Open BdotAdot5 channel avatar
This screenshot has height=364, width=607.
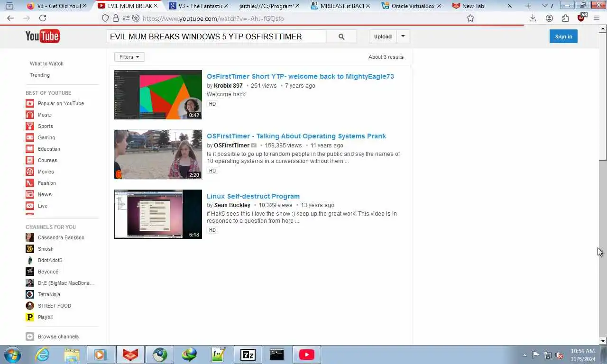click(x=30, y=260)
